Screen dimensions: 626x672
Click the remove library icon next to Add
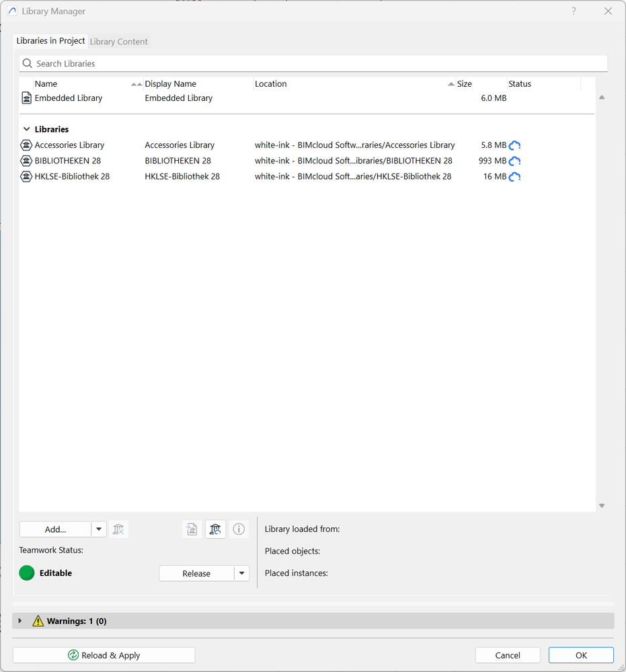118,529
